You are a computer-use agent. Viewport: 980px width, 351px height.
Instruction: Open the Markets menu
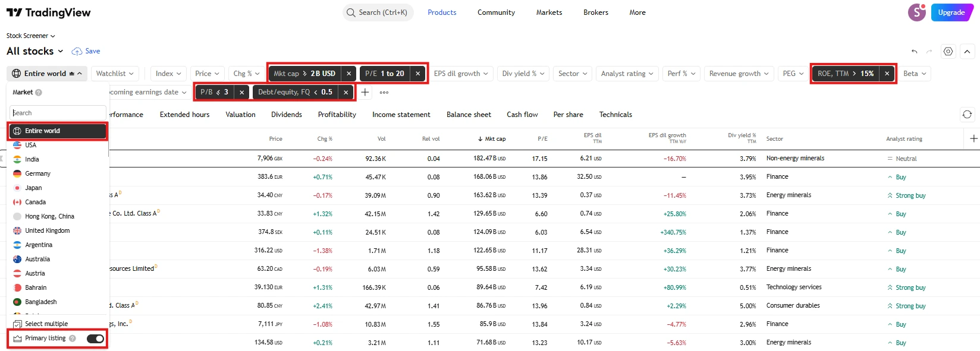[x=549, y=12]
